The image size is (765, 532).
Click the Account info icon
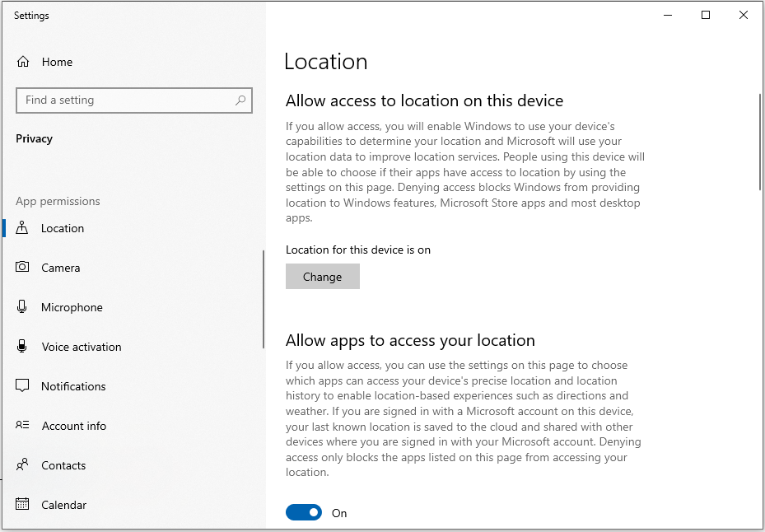coord(22,425)
